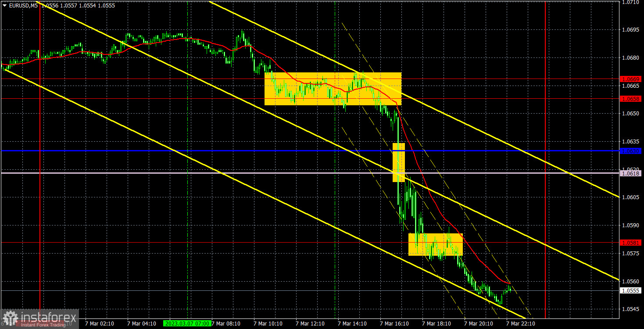Click the green 2023.03.07 07:00 date label
The image size is (644, 329).
(x=187, y=323)
